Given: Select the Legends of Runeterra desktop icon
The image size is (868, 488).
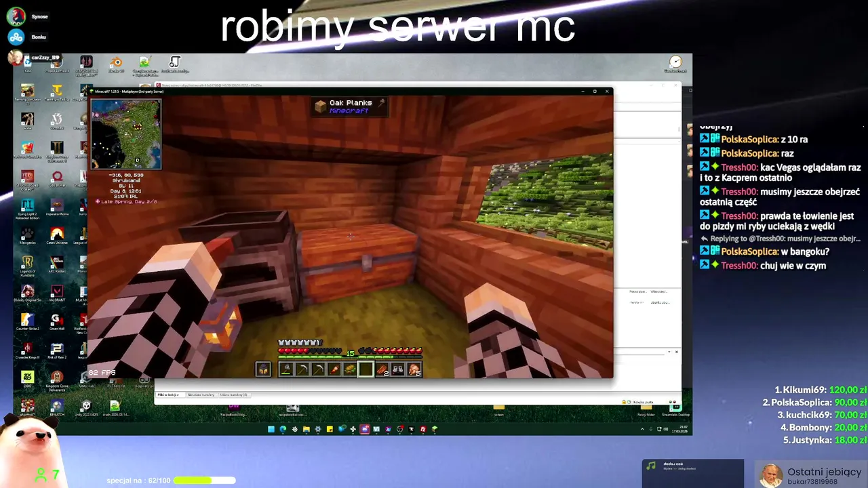Looking at the screenshot, I should 28,264.
